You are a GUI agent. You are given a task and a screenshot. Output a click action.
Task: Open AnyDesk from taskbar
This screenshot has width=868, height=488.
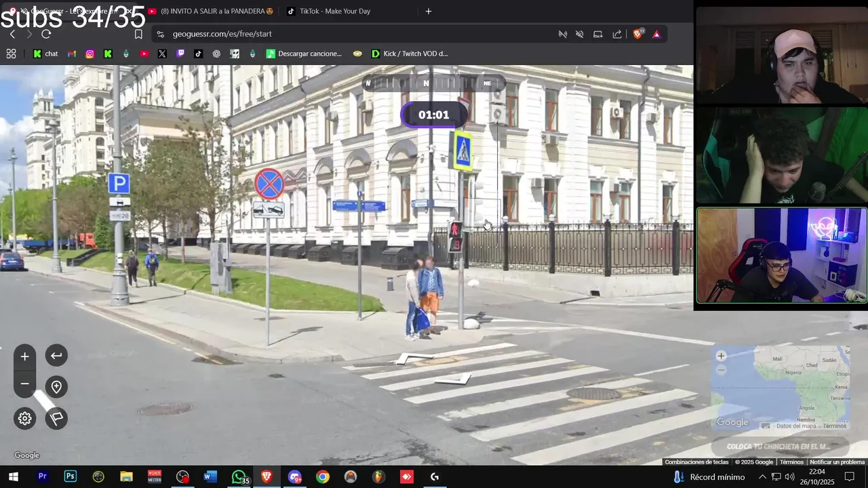point(406,476)
